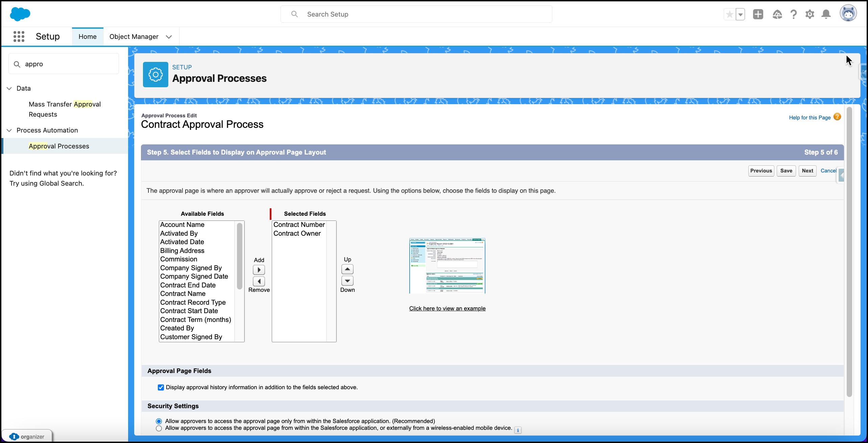Open the Help for this Page link

point(810,118)
